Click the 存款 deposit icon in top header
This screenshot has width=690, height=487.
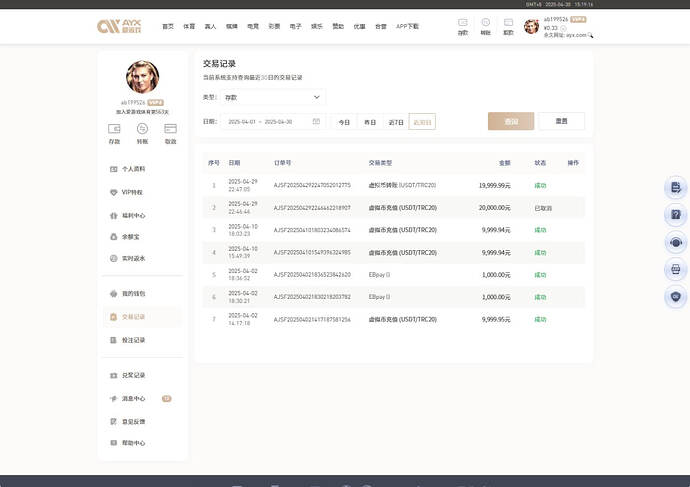[462, 24]
